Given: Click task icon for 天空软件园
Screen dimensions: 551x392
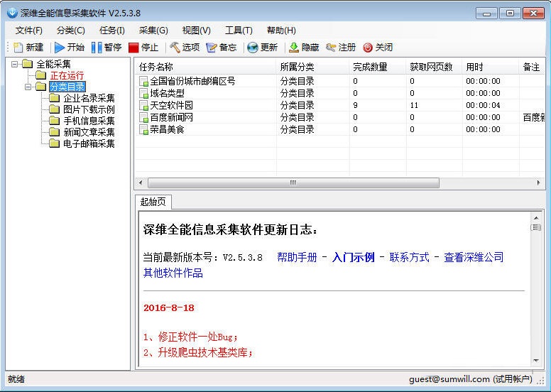Looking at the screenshot, I should point(143,105).
